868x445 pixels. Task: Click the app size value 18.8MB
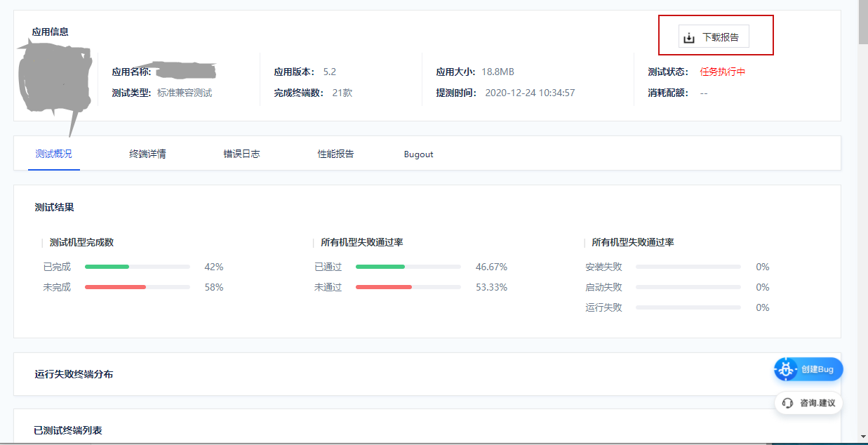(498, 72)
